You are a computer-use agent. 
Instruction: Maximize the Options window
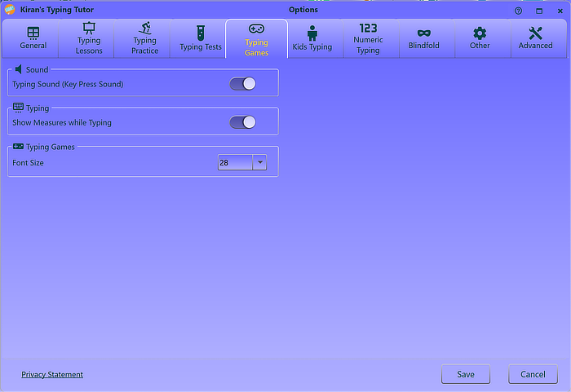[x=539, y=11]
